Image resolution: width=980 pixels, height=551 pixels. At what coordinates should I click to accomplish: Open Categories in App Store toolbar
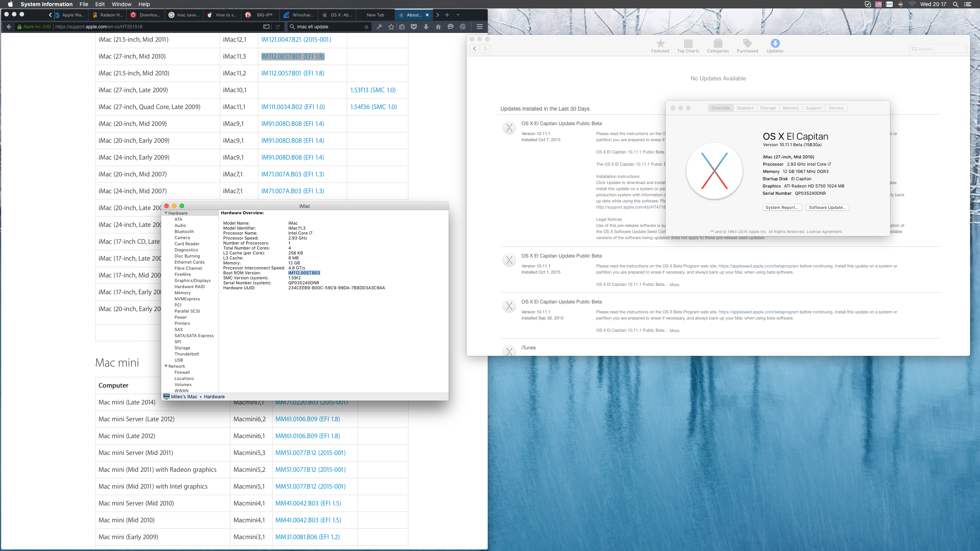click(718, 46)
